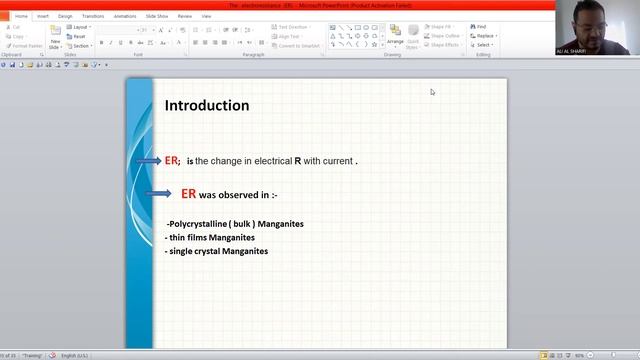Image resolution: width=640 pixels, height=360 pixels.
Task: Click the Introduction slide title
Action: pyautogui.click(x=207, y=105)
